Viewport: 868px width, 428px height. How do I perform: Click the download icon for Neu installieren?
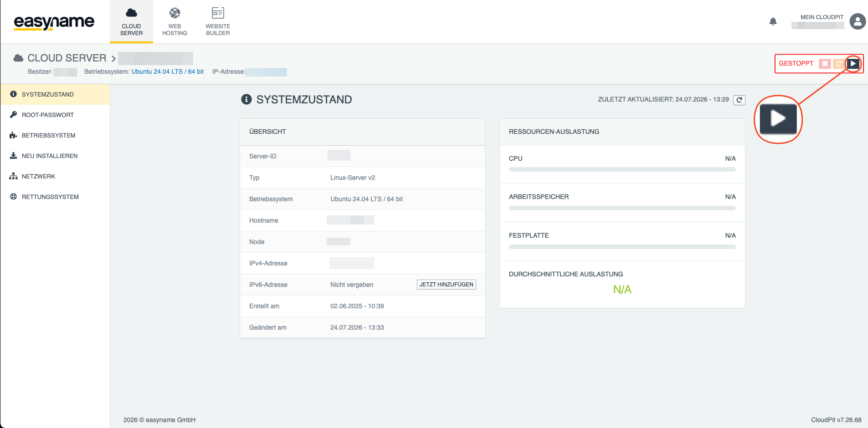(14, 156)
